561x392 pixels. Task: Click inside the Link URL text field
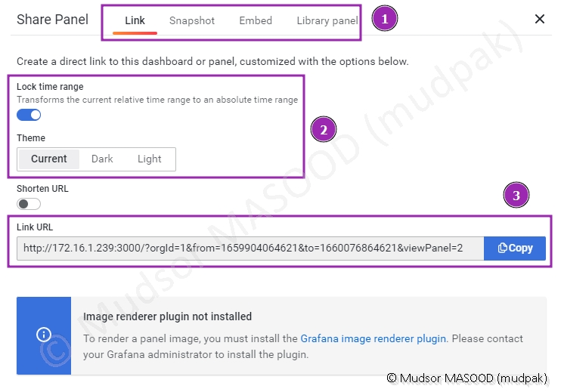(x=250, y=248)
